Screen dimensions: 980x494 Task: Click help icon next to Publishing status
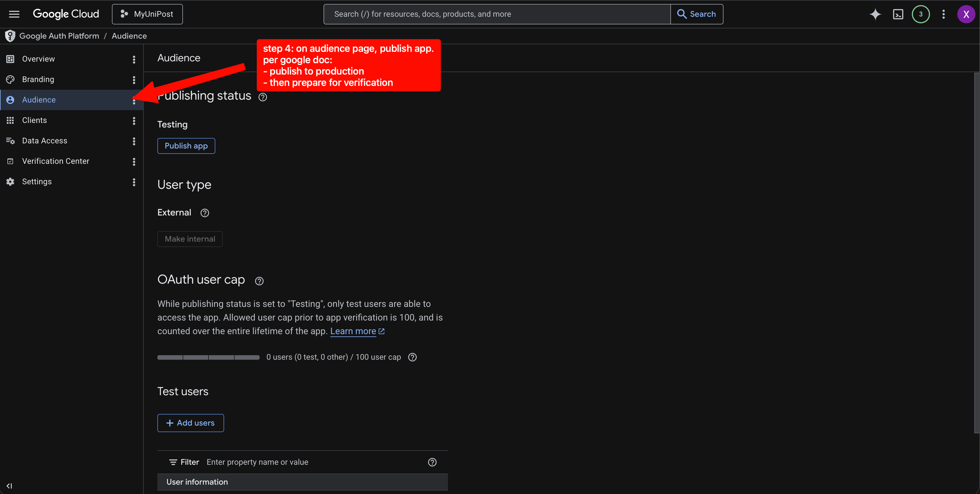(262, 97)
